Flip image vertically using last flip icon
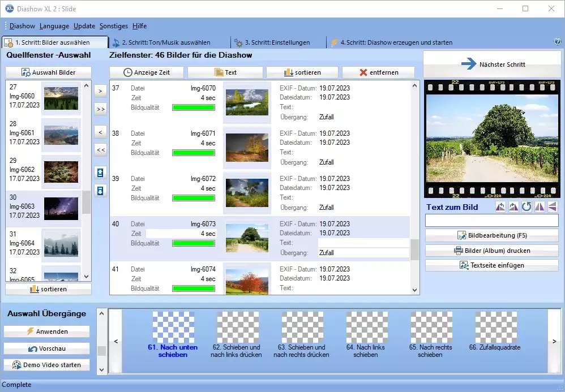This screenshot has height=392, width=565. click(553, 207)
